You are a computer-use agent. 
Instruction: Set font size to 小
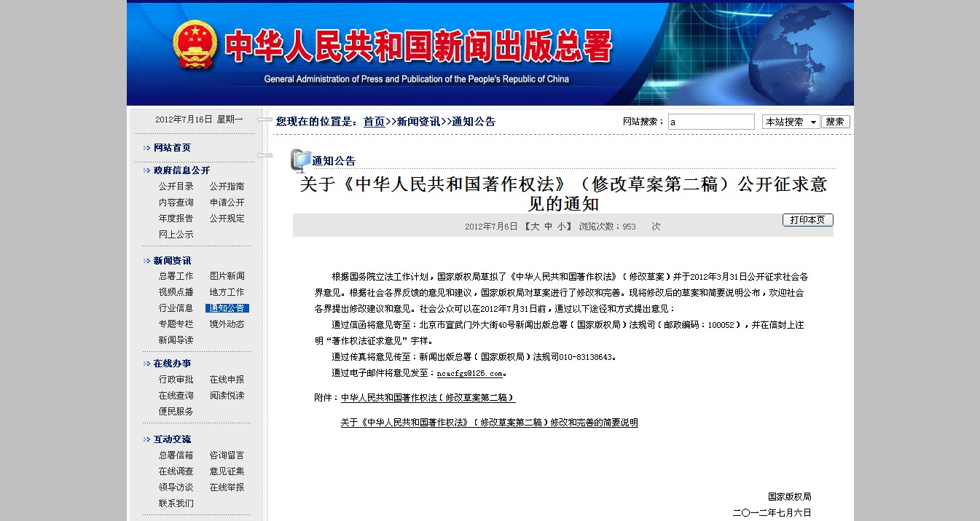[561, 227]
